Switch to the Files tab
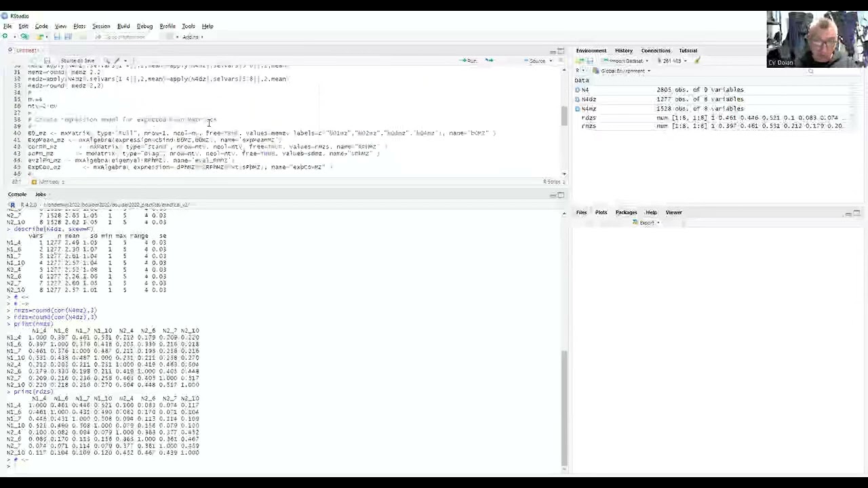The image size is (868, 488). coord(581,212)
